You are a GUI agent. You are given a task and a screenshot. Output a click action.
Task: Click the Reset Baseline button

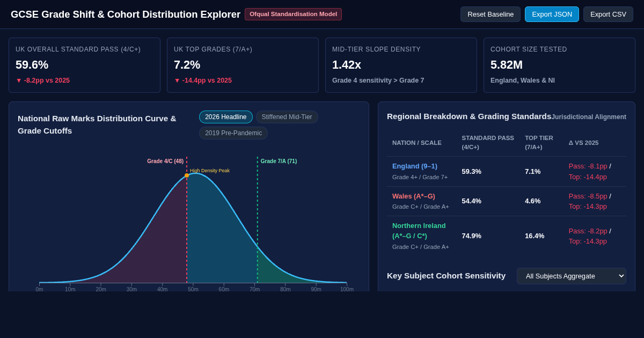coord(491,14)
